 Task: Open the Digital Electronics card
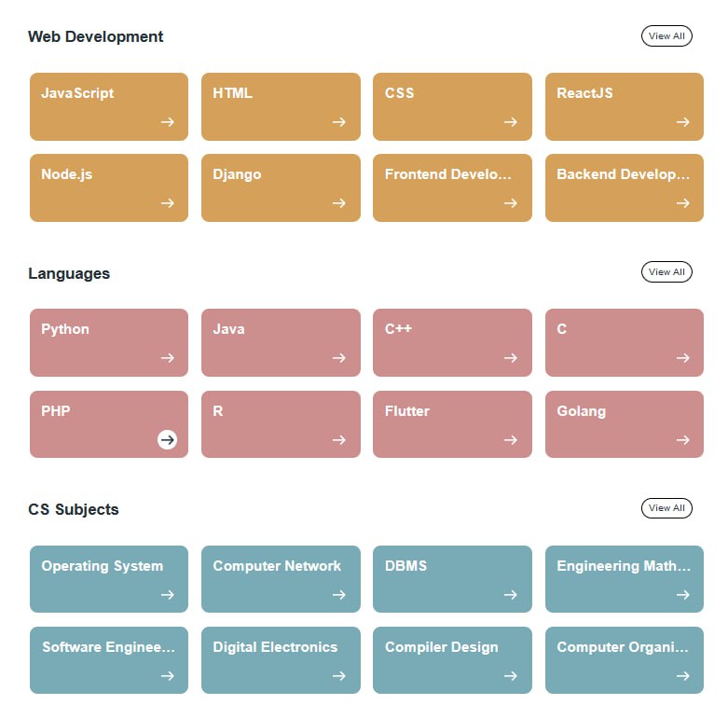pyautogui.click(x=280, y=660)
